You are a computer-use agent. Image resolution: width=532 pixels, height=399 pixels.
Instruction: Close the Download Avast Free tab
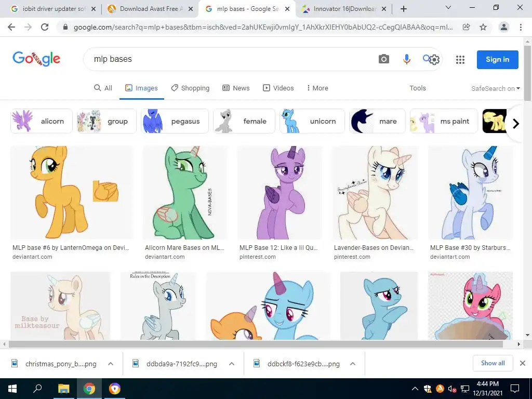point(191,9)
